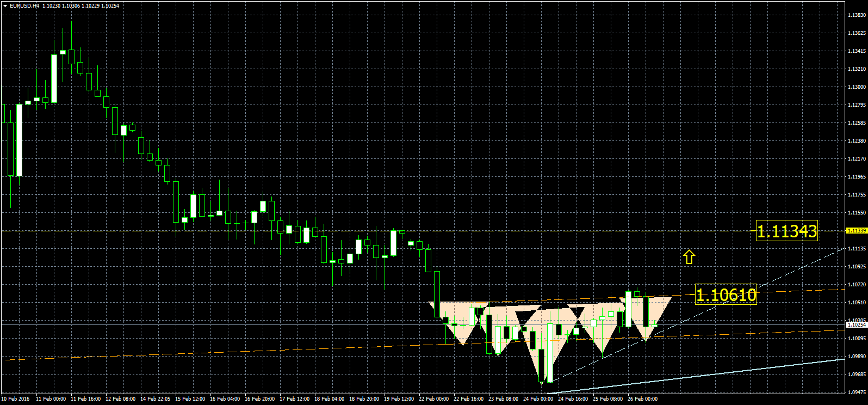Click the 26 Feb 00:00 time label

point(642,399)
